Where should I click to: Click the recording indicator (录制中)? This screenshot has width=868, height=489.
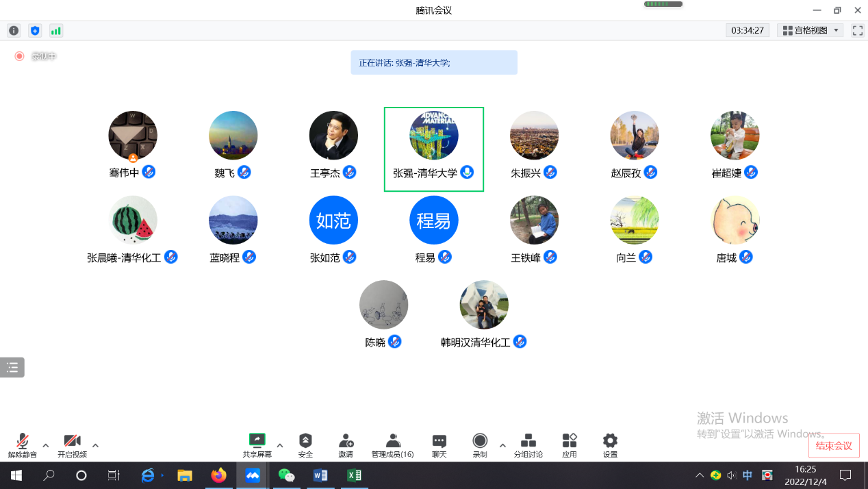(36, 56)
